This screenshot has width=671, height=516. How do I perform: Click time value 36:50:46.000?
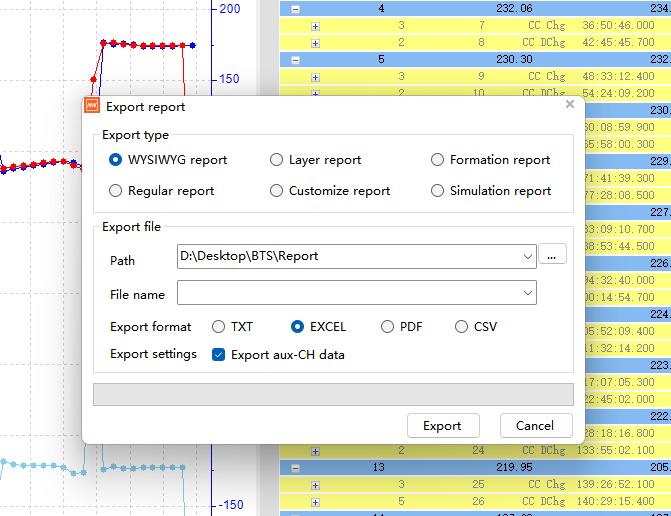618,25
